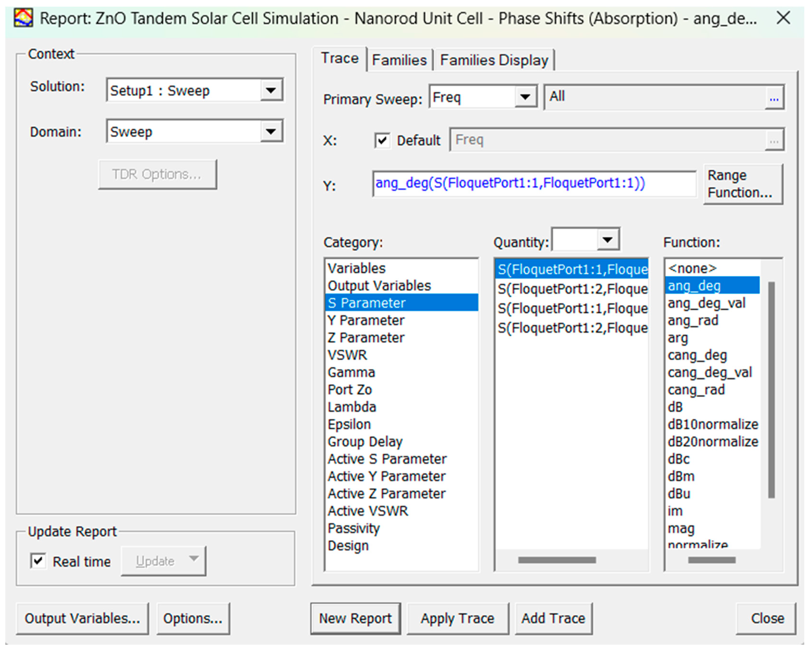Open the Families Display tab

tap(494, 60)
